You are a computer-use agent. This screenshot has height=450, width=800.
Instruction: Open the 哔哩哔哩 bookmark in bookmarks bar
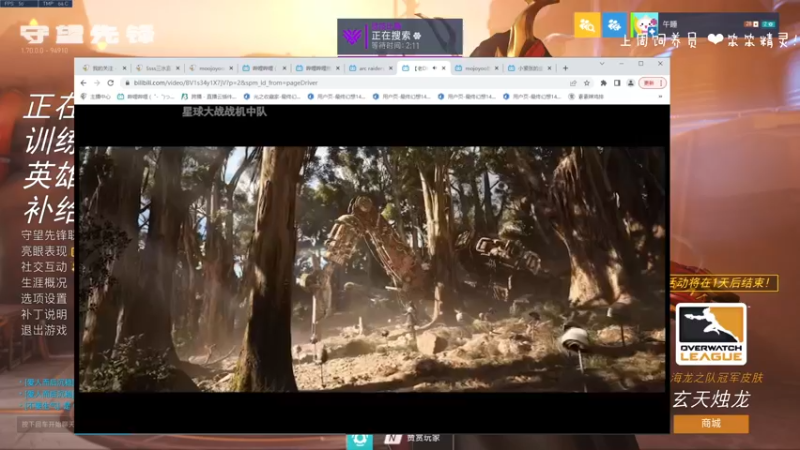[x=146, y=96]
